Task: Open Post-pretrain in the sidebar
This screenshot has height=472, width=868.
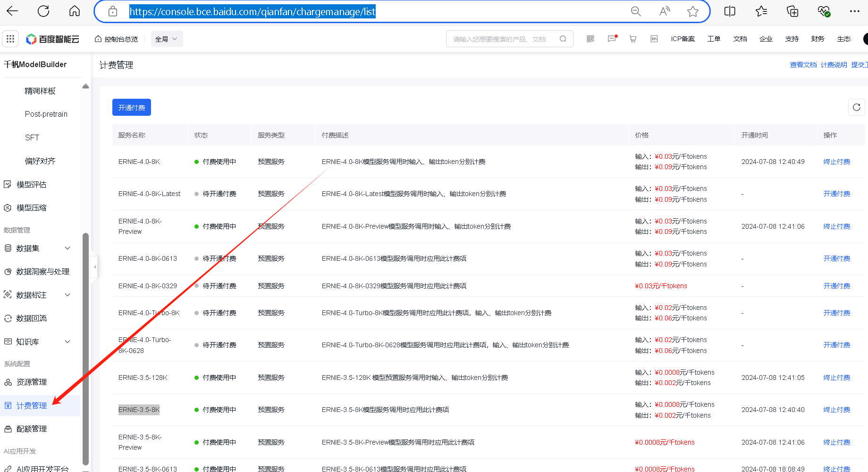Action: [x=46, y=114]
